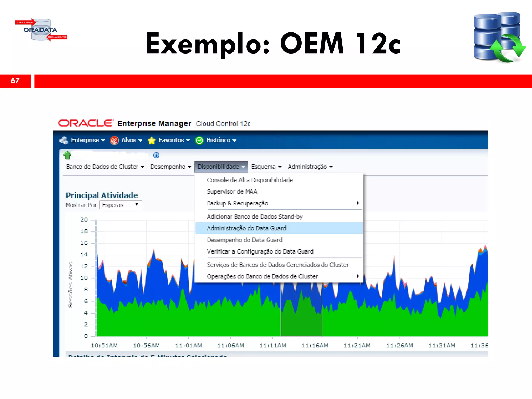Screen dimensions: 532x399
Task: Select Serviços de Bancos de Dados Gerenciados do Cluster
Action: tap(279, 265)
